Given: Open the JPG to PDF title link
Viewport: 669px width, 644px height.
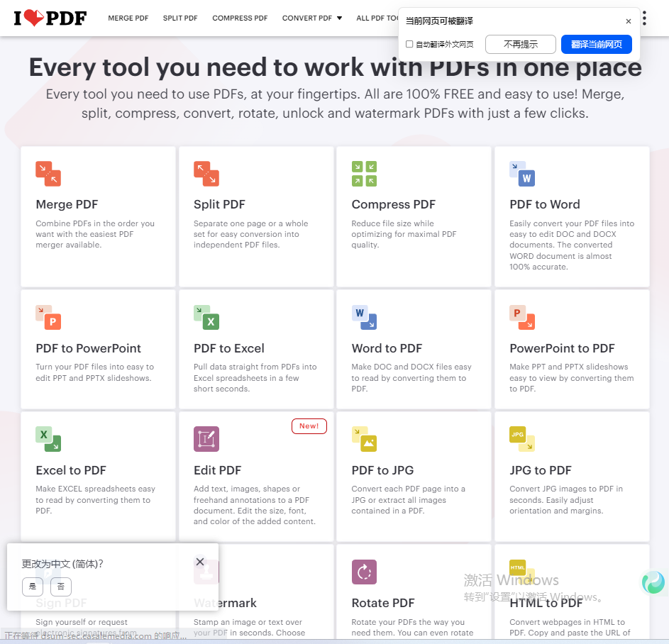Looking at the screenshot, I should click(541, 470).
